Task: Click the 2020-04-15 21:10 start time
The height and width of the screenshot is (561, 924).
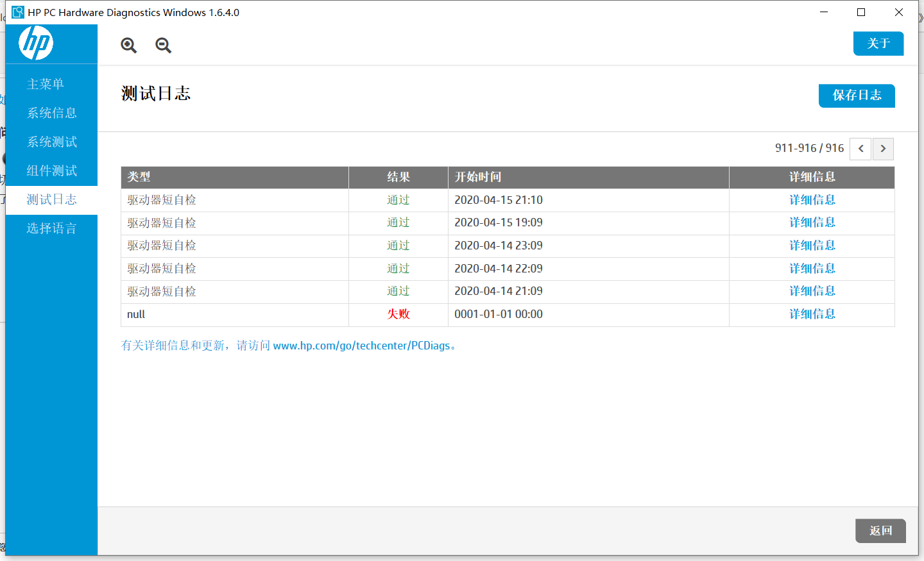Action: pos(499,200)
